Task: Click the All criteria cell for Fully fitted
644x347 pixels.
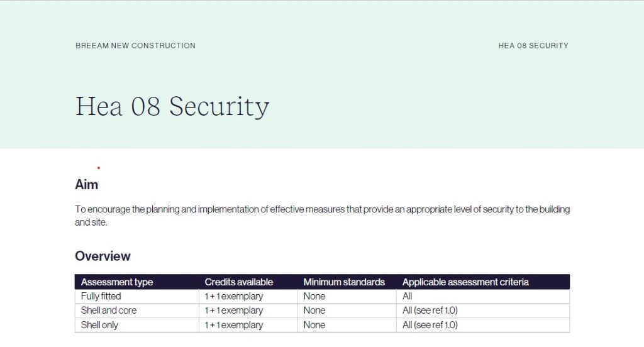Action: (x=482, y=296)
